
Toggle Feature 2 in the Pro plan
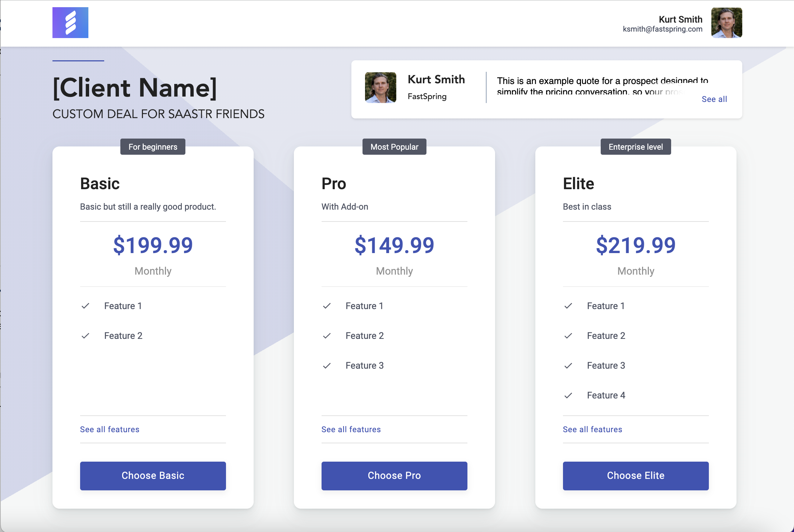[327, 336]
